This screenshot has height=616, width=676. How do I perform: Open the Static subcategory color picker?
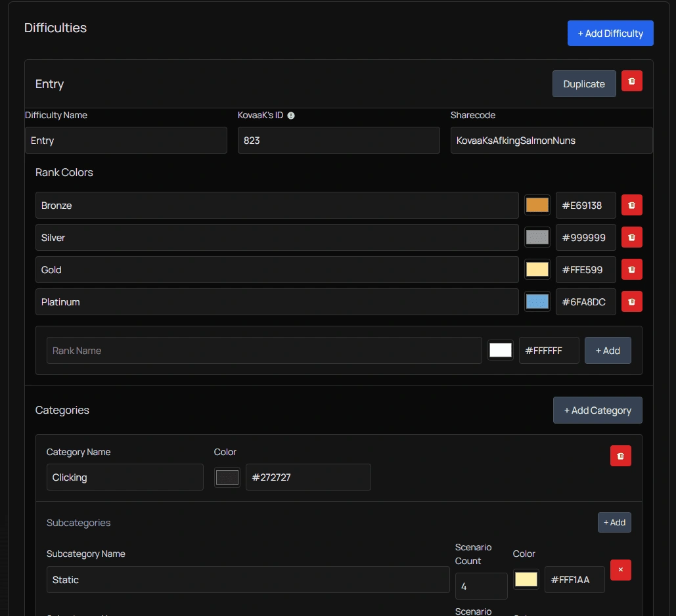(526, 579)
